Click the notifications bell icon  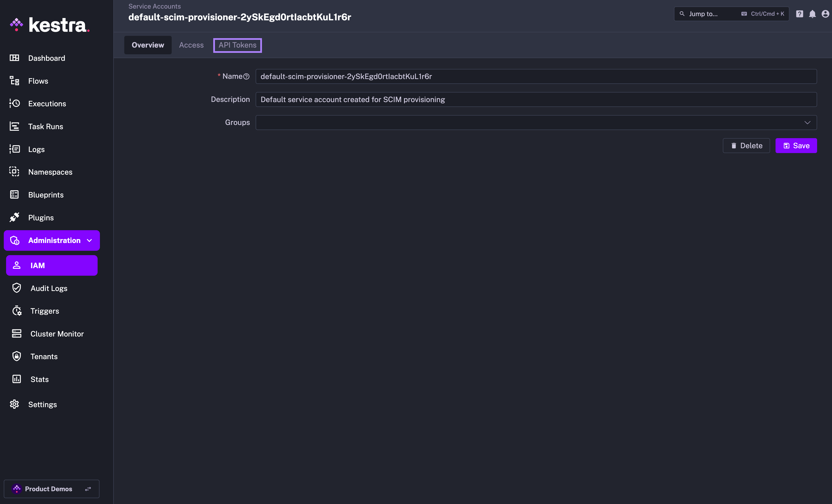pos(812,14)
